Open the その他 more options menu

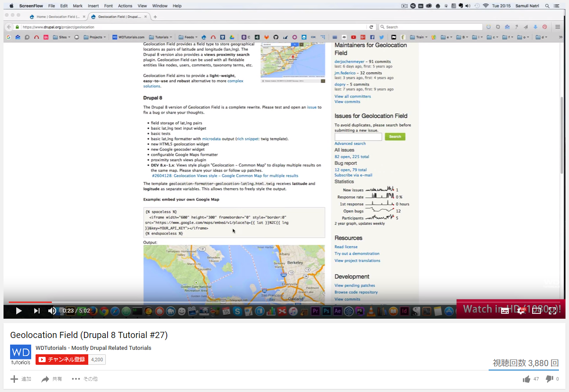coord(85,379)
